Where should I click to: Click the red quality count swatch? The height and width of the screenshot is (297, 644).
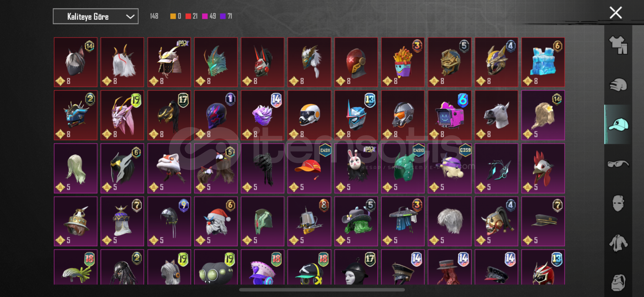[188, 16]
